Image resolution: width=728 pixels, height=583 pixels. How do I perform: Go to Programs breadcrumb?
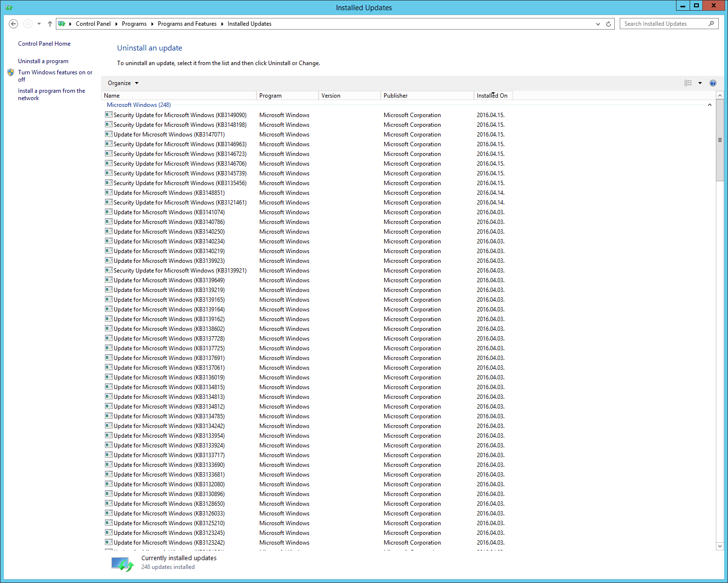click(x=134, y=24)
